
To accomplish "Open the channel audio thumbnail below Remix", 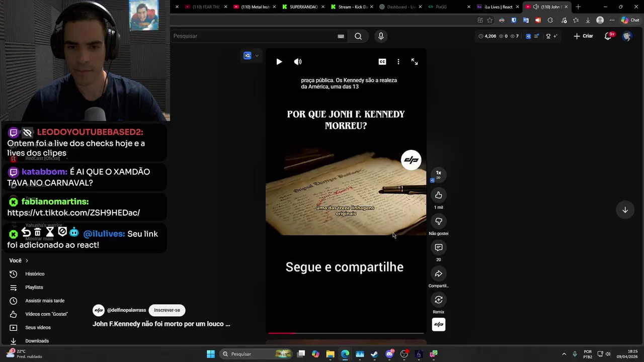I will click(x=439, y=324).
